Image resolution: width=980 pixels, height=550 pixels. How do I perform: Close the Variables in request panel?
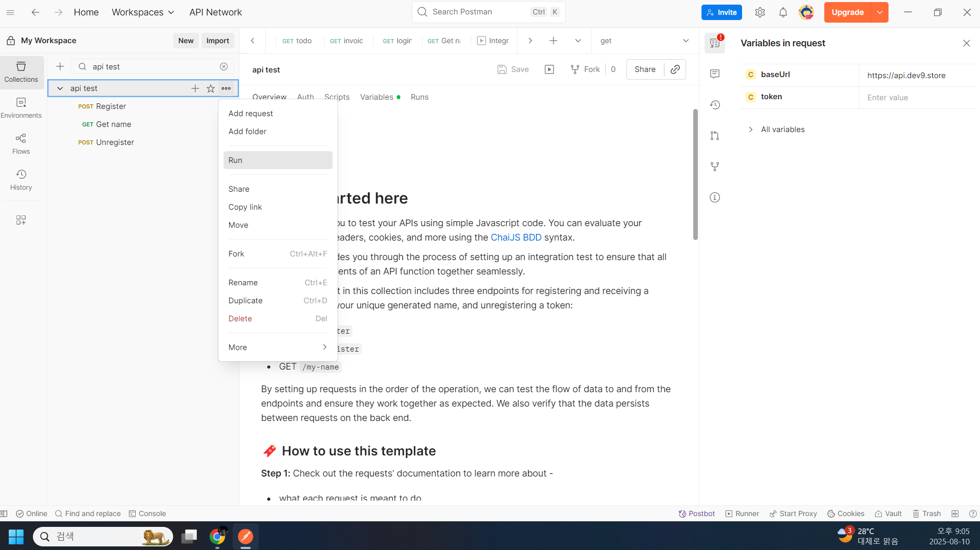(x=966, y=43)
